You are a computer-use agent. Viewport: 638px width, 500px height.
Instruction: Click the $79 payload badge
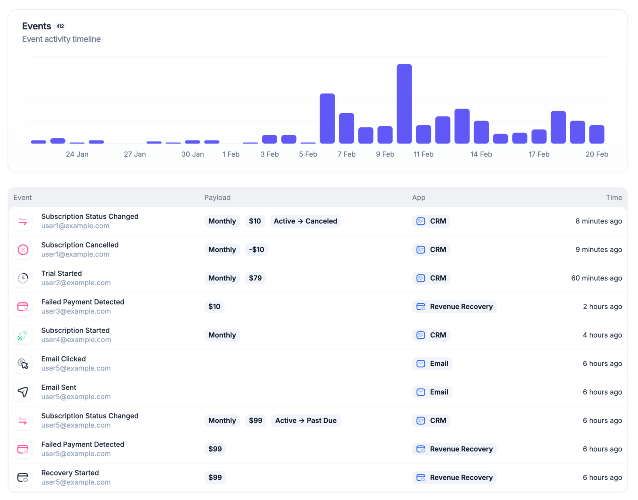coord(255,278)
